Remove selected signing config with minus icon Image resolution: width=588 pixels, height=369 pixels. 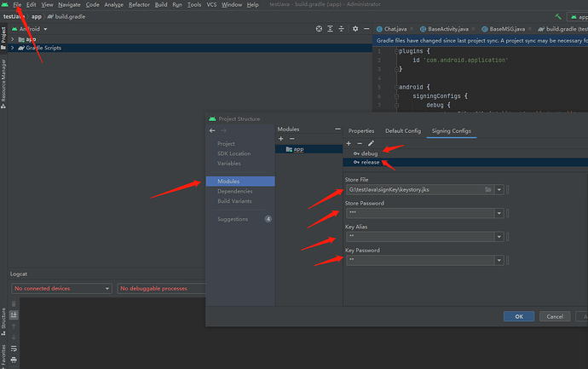click(359, 143)
